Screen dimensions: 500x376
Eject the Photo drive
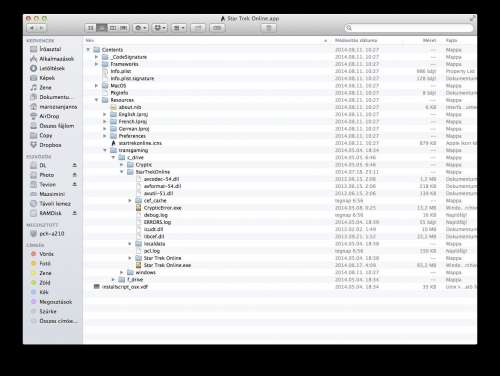click(x=75, y=175)
